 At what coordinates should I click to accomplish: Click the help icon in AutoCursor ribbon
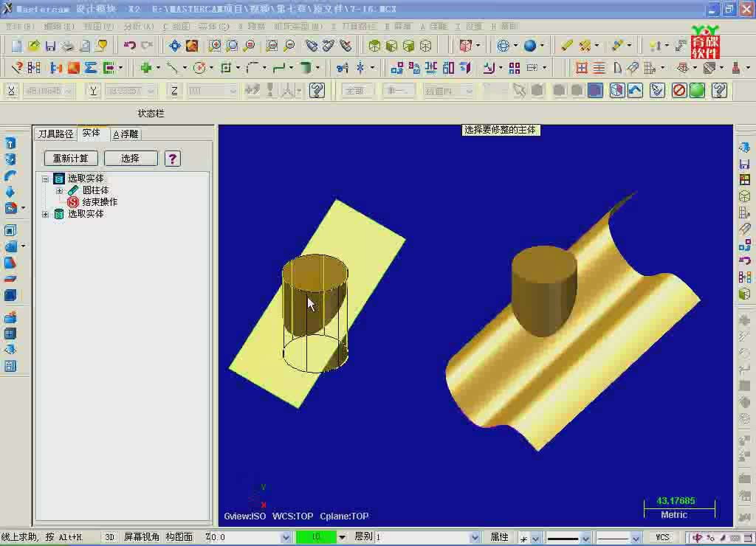coord(317,90)
